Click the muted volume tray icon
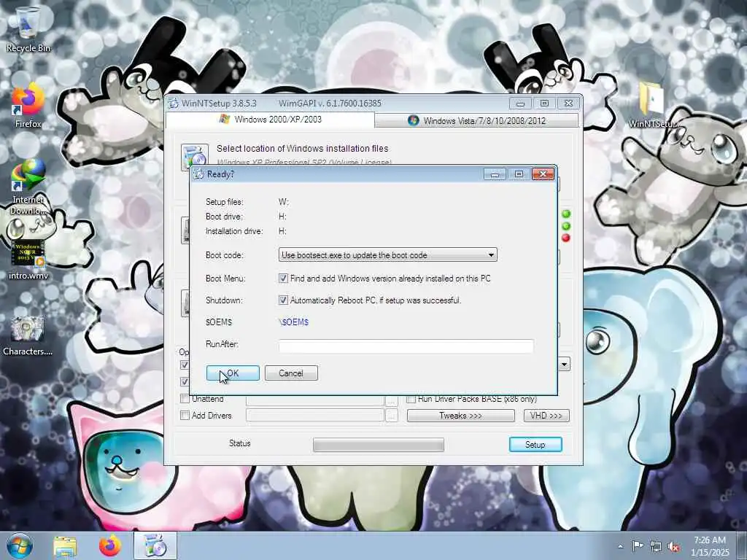 click(x=673, y=547)
